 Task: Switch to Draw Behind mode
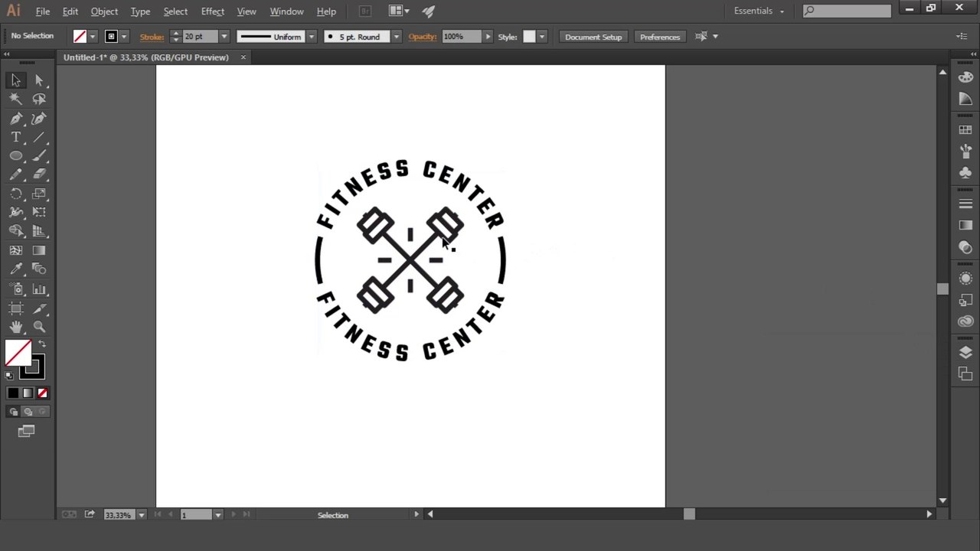pos(28,412)
